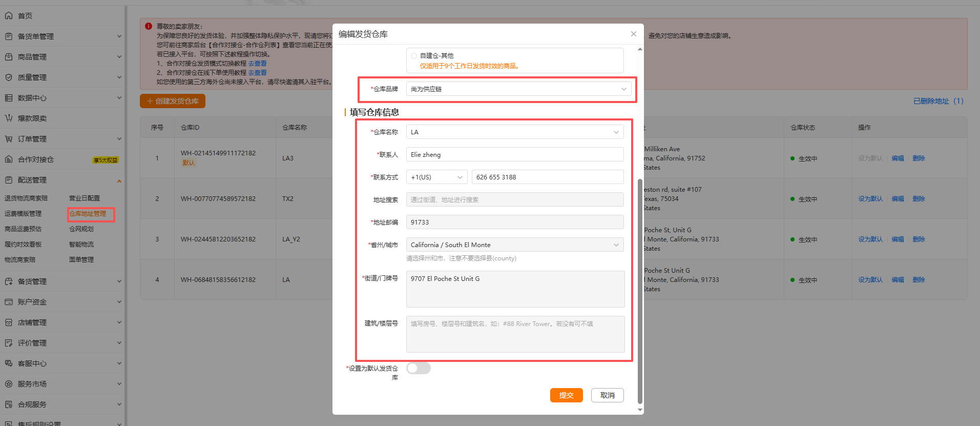This screenshot has width=980, height=426.
Task: Open the +1(US) country code dropdown
Action: (437, 177)
